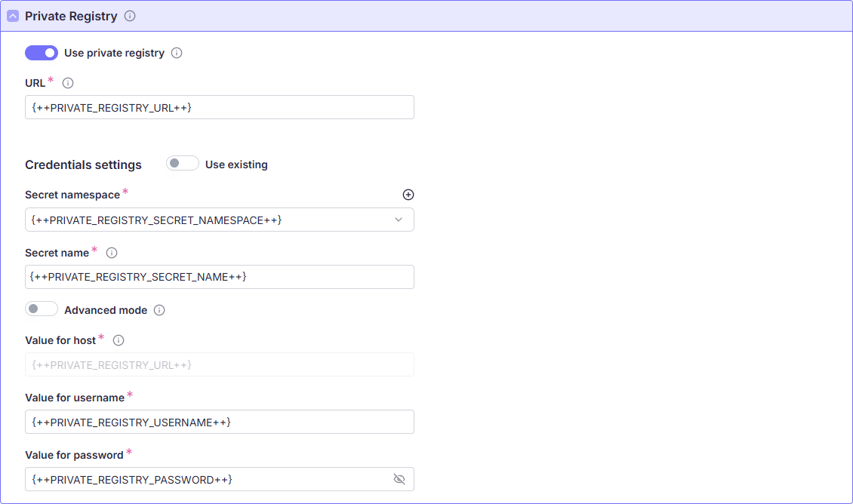Image resolution: width=853 pixels, height=504 pixels.
Task: Turn on the Advanced mode switch
Action: tap(42, 309)
